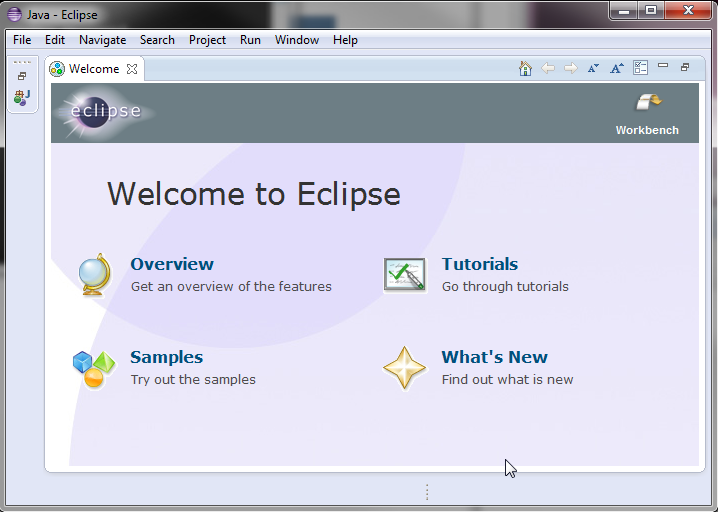718x512 pixels.
Task: Reduce font size with smaller A icon
Action: coord(593,68)
